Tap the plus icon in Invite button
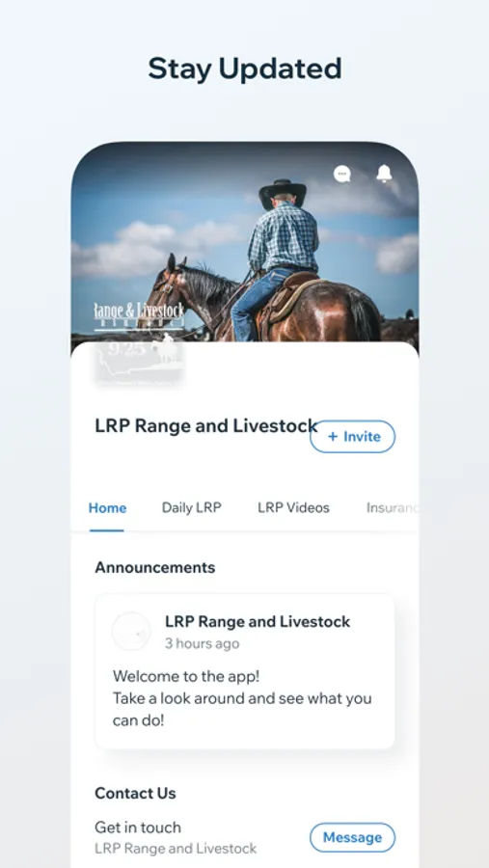Viewport: 489px width, 868px height. click(x=333, y=437)
